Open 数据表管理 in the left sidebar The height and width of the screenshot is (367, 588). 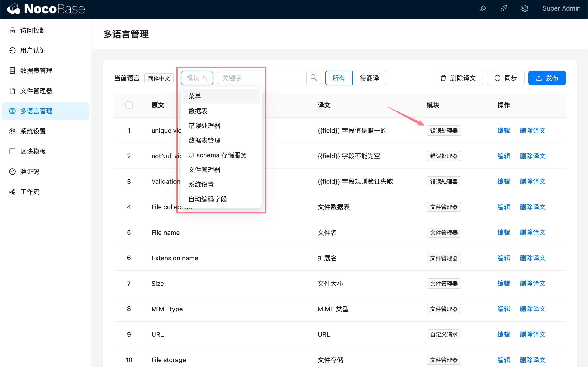tap(36, 71)
